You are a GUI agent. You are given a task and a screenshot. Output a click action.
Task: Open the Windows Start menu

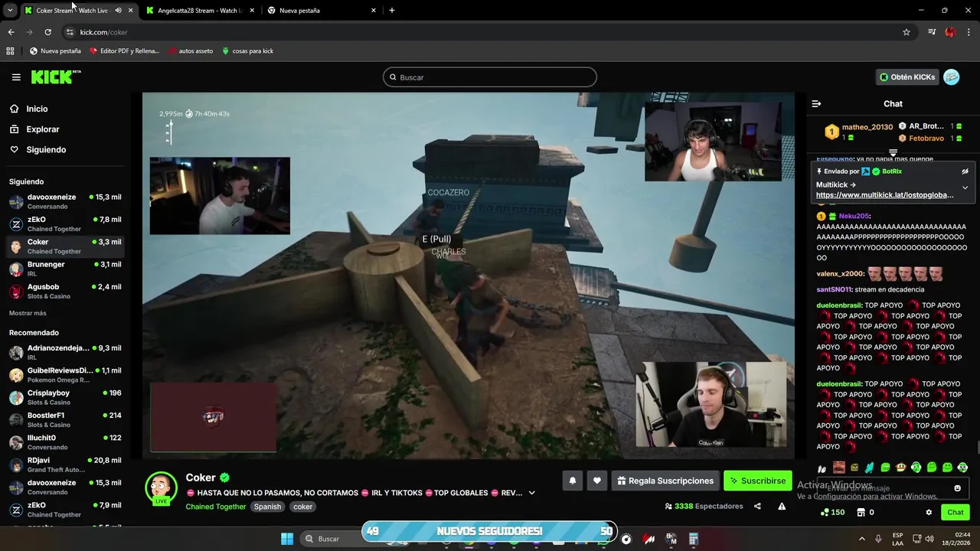coord(287,539)
